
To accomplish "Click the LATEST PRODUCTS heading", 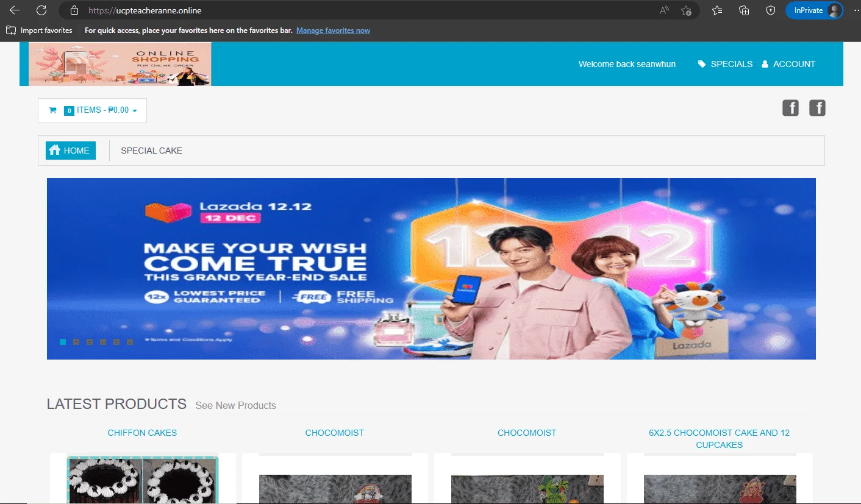I will point(116,404).
